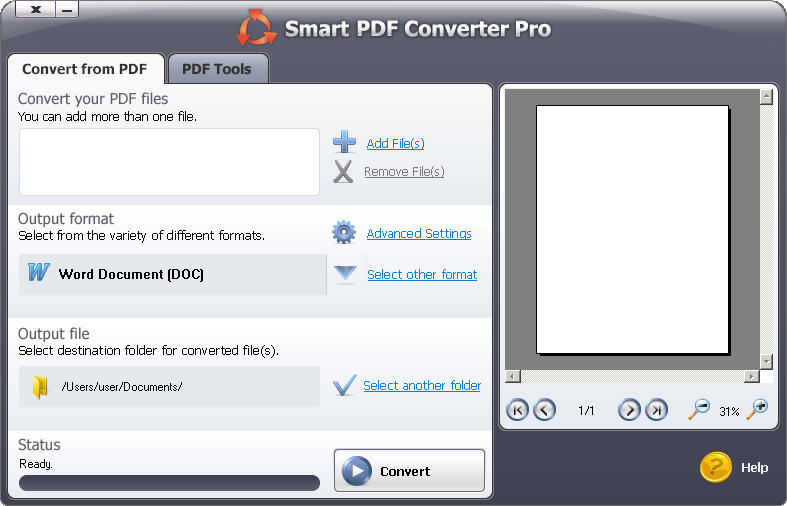Click the blue checkmark folder selection icon
Viewport: 787px width, 506px height.
[x=344, y=385]
